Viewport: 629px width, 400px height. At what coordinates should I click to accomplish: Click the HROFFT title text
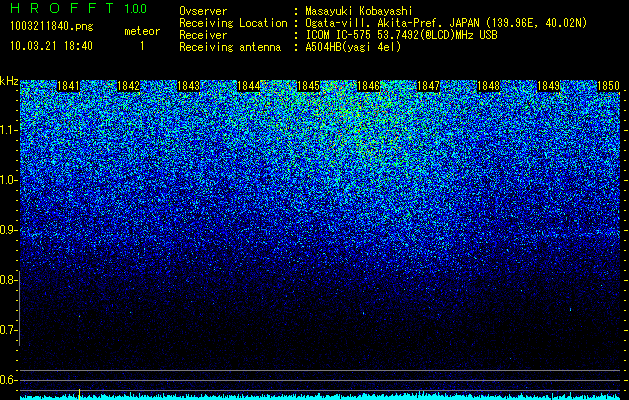point(62,8)
